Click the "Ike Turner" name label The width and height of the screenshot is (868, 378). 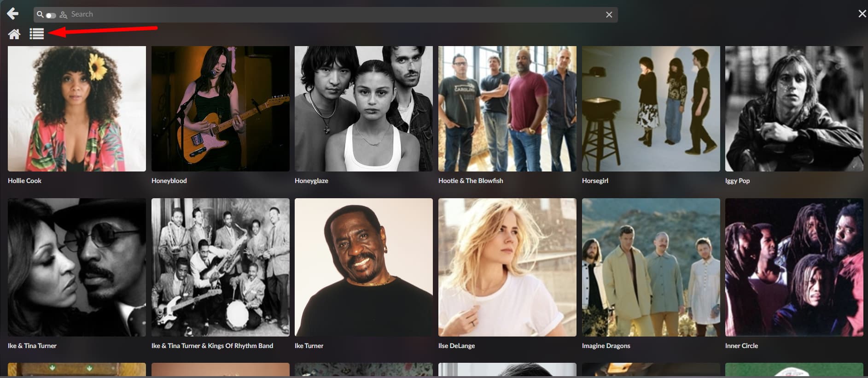tap(309, 346)
